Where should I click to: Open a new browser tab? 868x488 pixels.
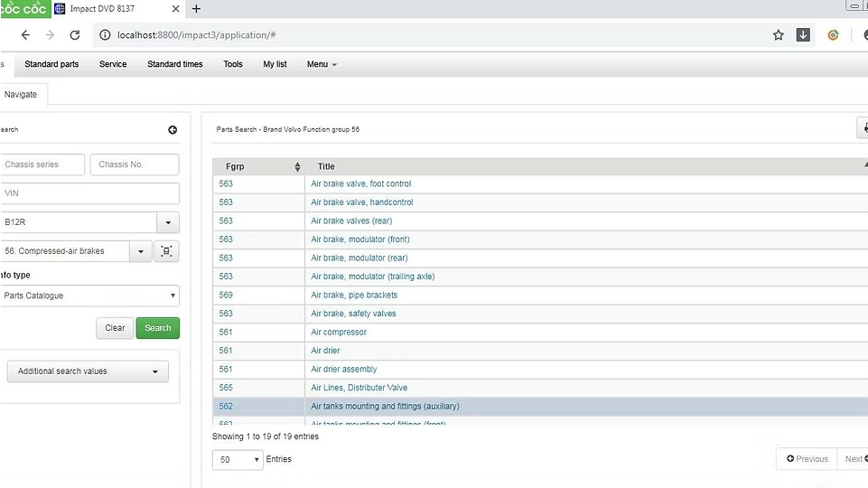point(196,9)
